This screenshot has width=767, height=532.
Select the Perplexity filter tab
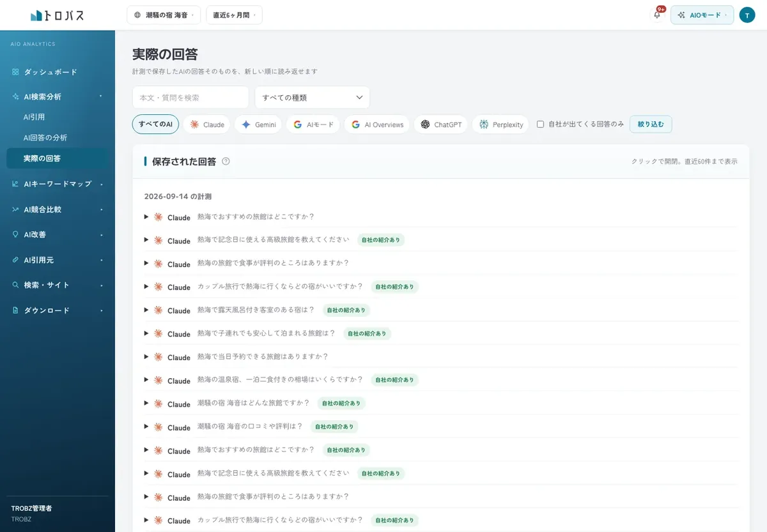[501, 125]
